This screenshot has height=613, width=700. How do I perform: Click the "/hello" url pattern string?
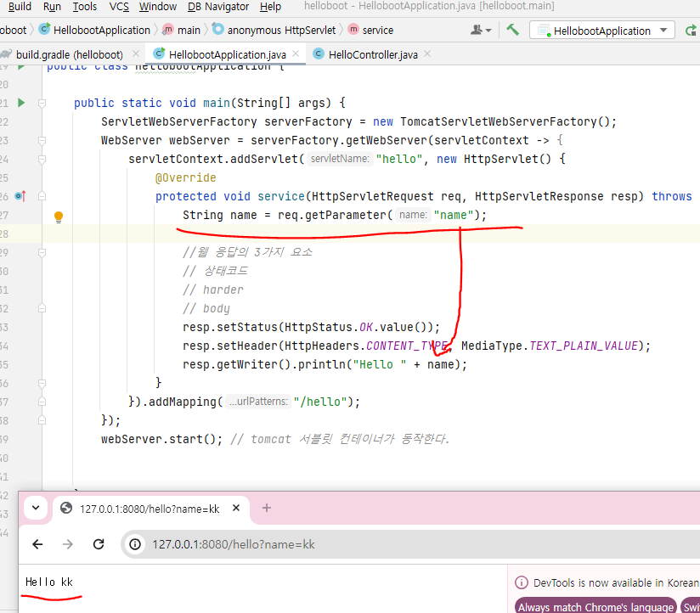[320, 402]
